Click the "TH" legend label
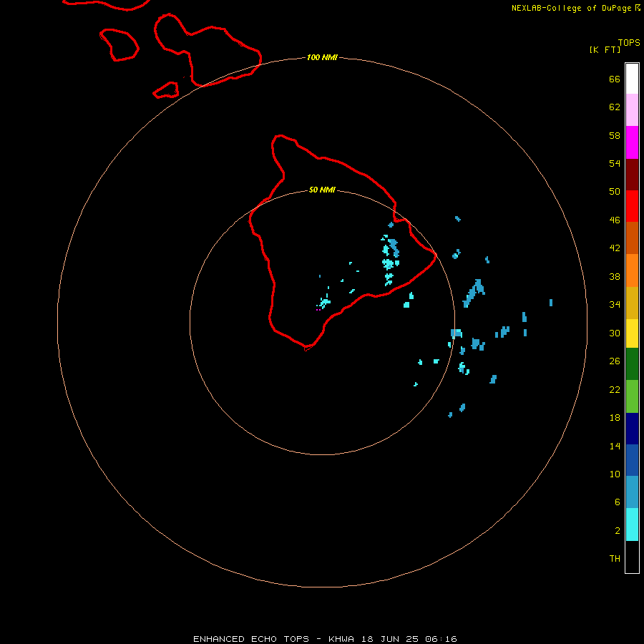Image resolution: width=644 pixels, height=644 pixels. click(x=615, y=559)
